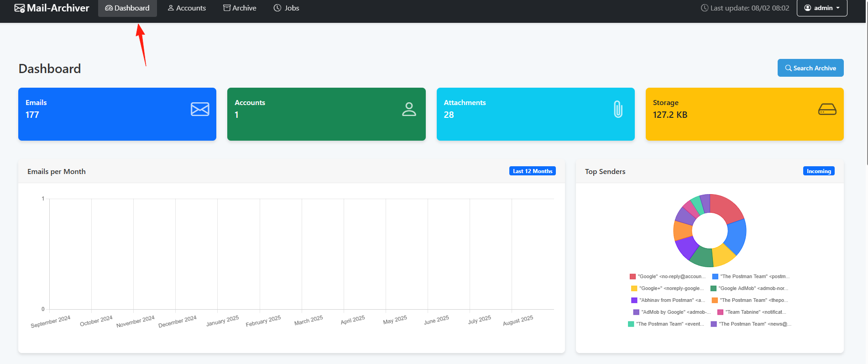Select the blue Emails 177 card
Screen dimensions: 868x364
(117, 114)
